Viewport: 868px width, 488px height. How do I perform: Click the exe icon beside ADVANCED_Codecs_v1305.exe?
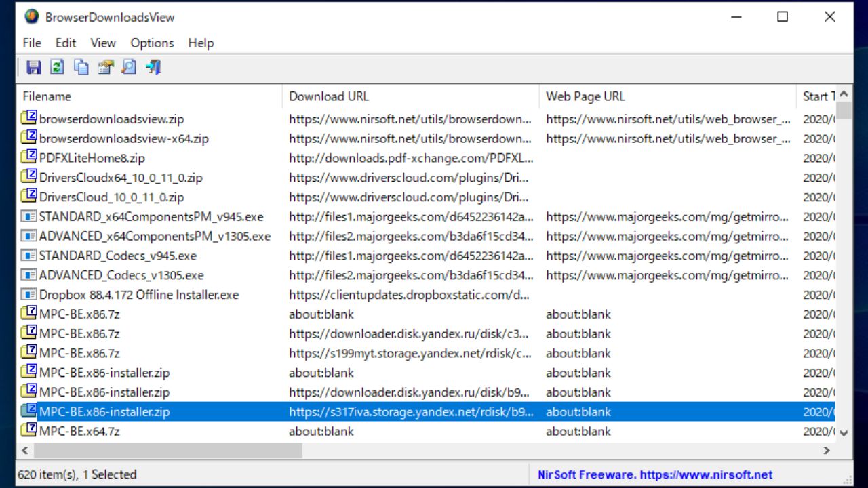point(28,275)
